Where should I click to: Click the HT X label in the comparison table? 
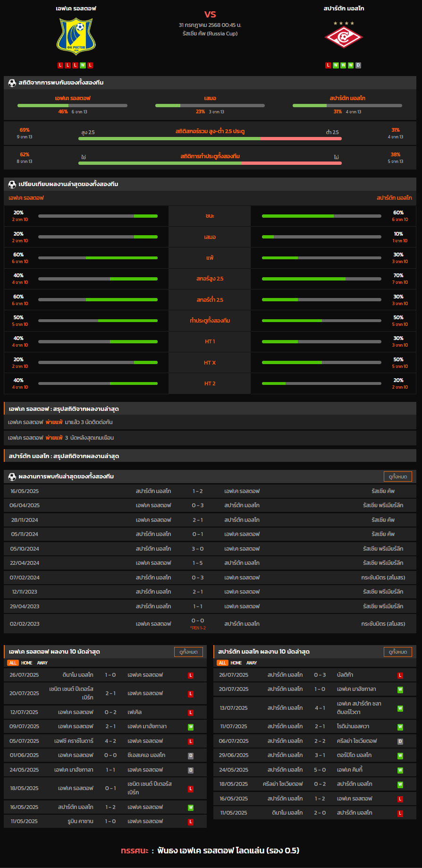click(x=210, y=363)
